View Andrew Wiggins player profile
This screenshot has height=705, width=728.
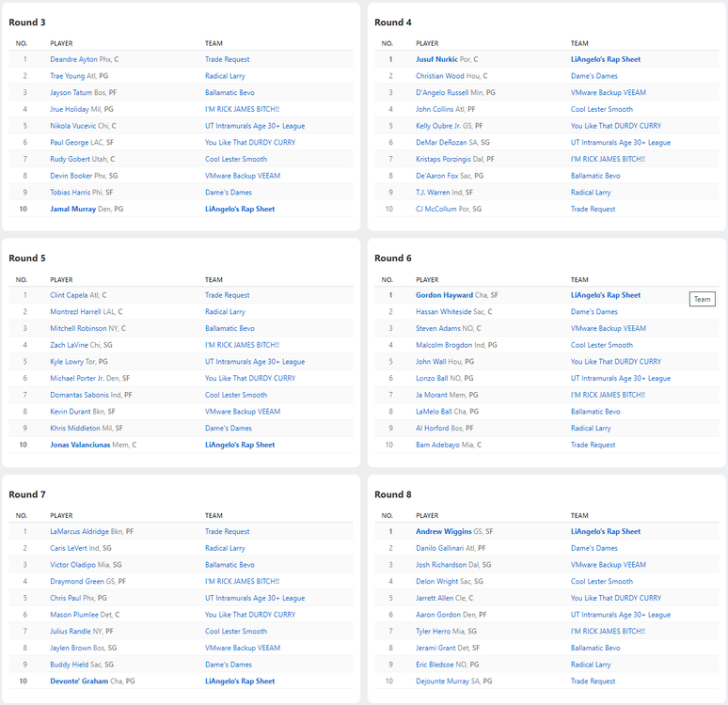444,531
